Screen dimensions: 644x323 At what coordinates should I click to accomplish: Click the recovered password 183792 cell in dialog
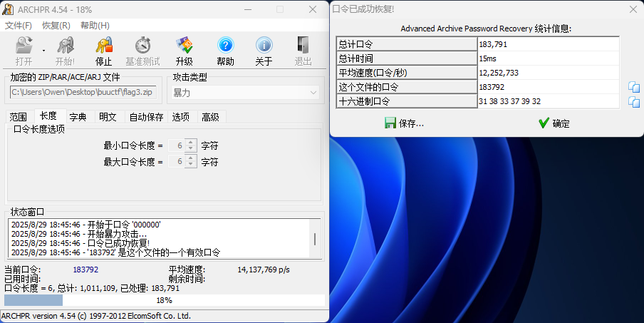pyautogui.click(x=549, y=87)
